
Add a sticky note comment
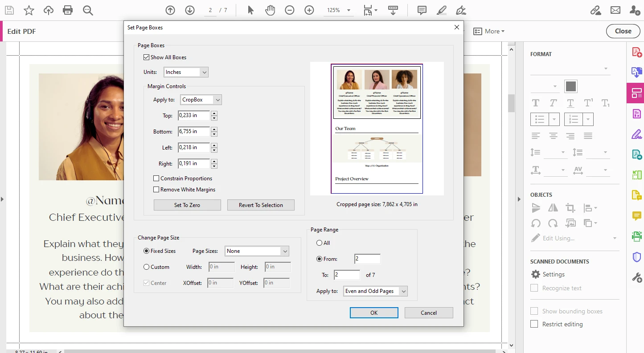pos(422,10)
